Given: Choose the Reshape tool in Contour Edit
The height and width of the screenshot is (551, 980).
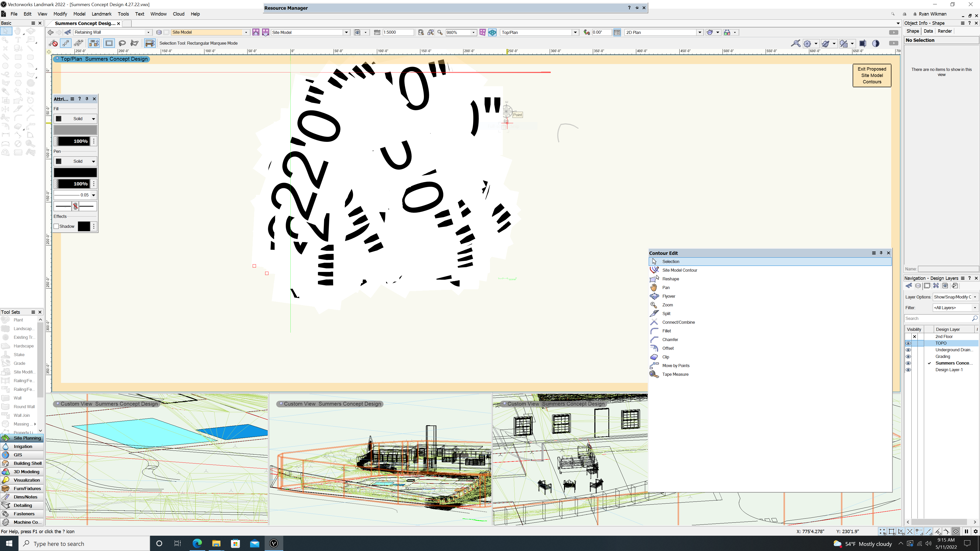Looking at the screenshot, I should (x=670, y=279).
